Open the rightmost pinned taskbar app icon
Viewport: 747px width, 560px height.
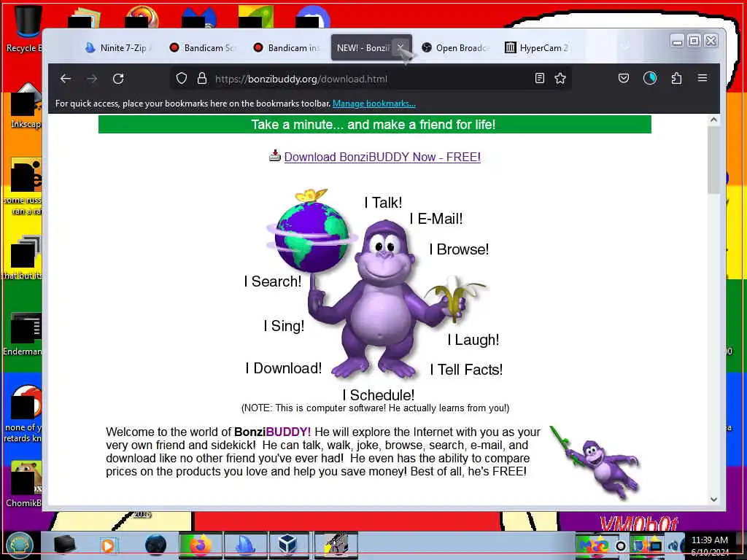click(336, 545)
